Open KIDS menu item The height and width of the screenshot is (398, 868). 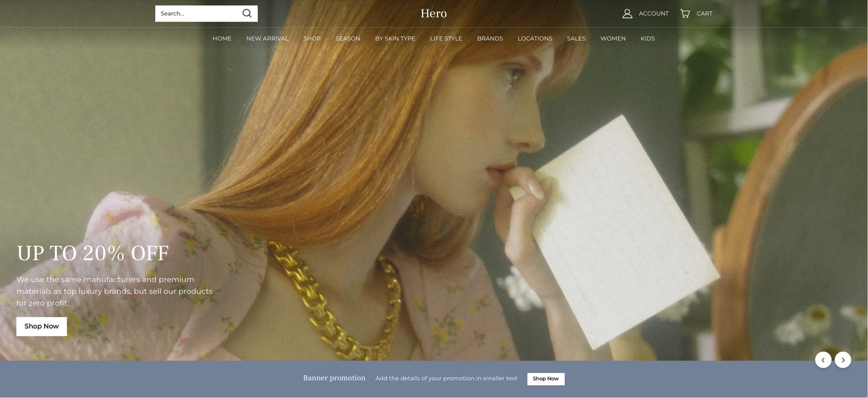[648, 39]
